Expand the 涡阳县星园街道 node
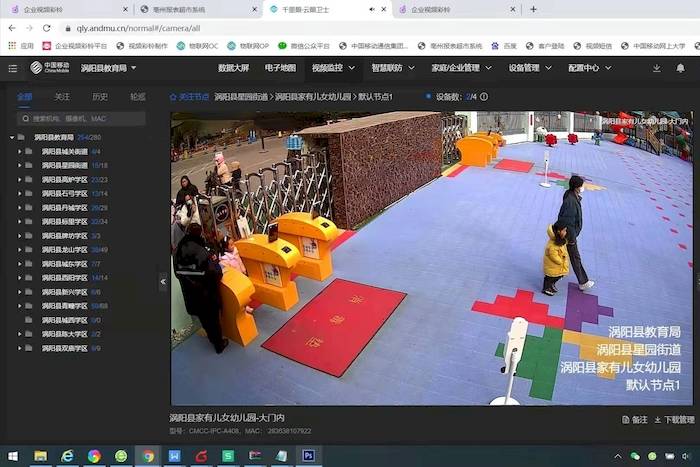Viewport: 700px width, 467px height. click(x=20, y=166)
